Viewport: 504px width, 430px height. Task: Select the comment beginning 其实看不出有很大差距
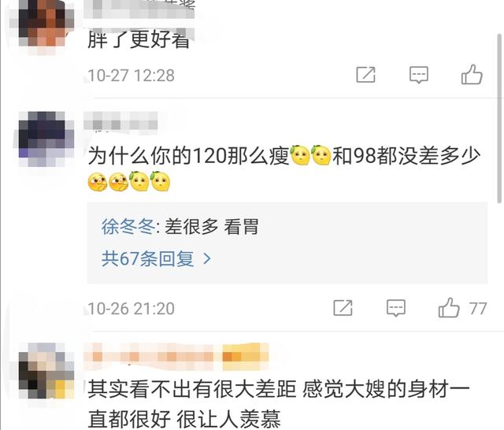pos(279,404)
